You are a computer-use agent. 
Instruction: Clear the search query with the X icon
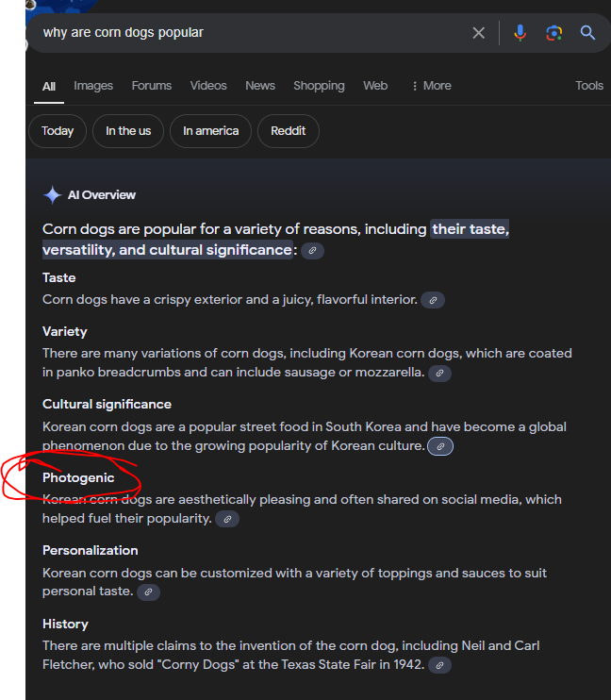point(478,33)
